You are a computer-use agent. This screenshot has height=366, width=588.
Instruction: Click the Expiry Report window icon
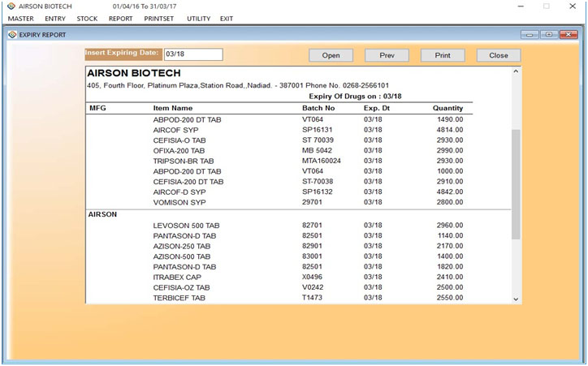pyautogui.click(x=11, y=35)
